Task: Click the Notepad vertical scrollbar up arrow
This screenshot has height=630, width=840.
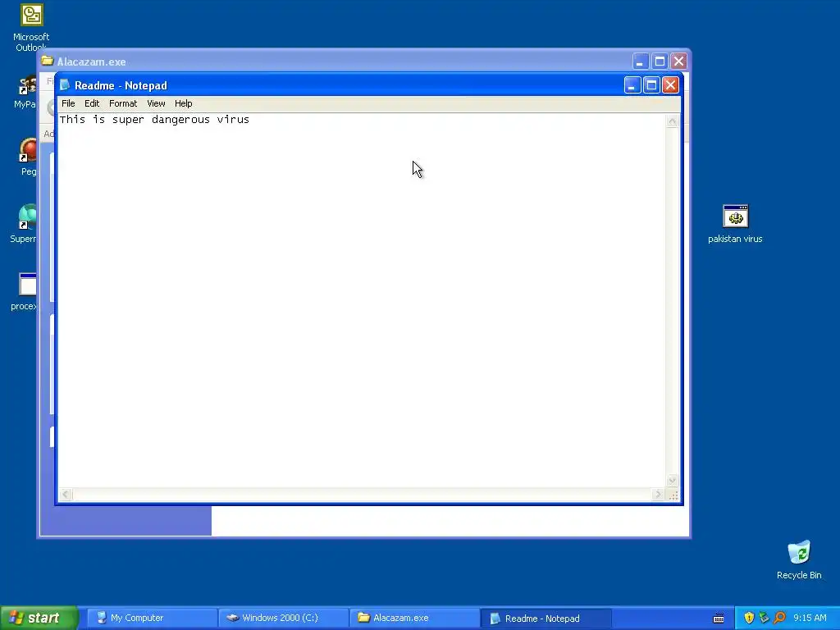Action: (x=673, y=121)
